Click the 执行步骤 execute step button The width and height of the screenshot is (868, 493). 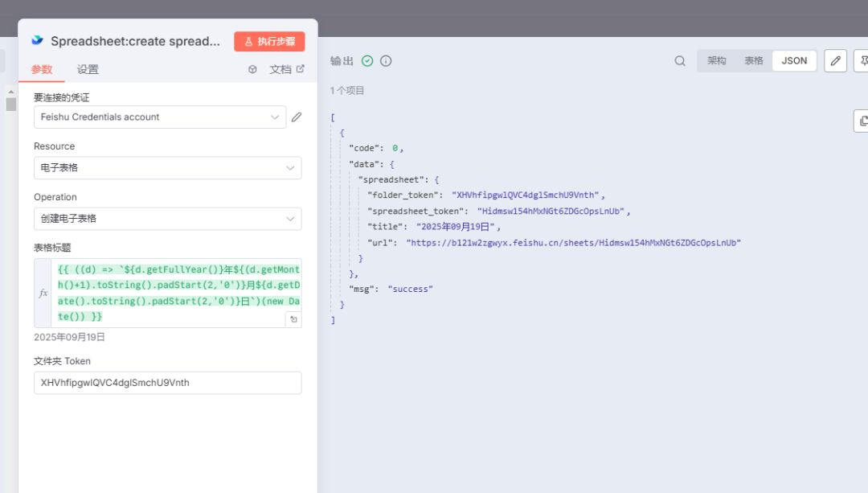tap(269, 41)
